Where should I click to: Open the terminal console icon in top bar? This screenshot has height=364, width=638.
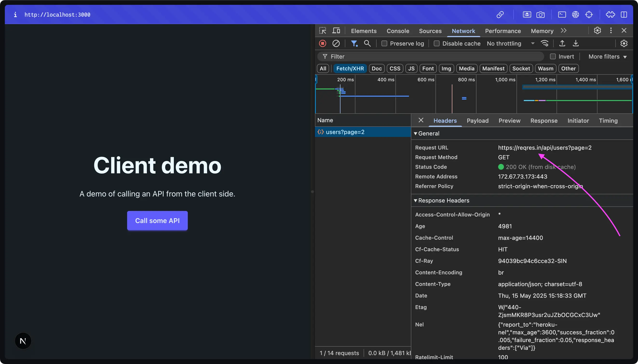click(562, 15)
